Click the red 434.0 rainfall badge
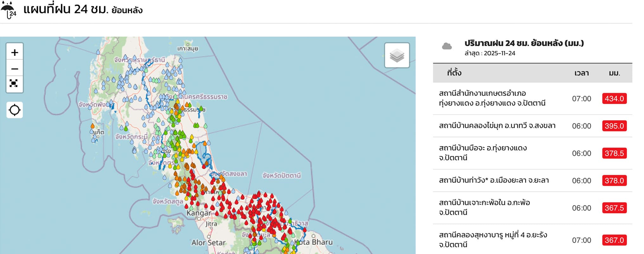This screenshot has width=644, height=254. click(614, 99)
